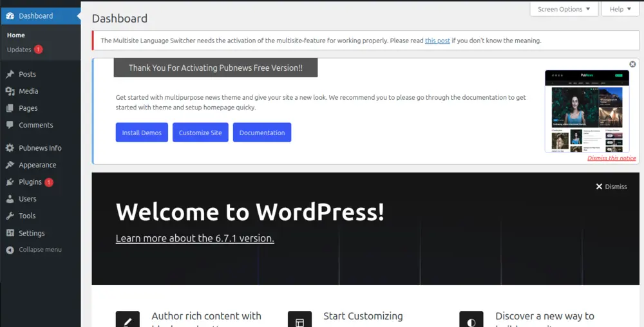Click the Collapse menu arrow icon
644x327 pixels.
(10, 250)
